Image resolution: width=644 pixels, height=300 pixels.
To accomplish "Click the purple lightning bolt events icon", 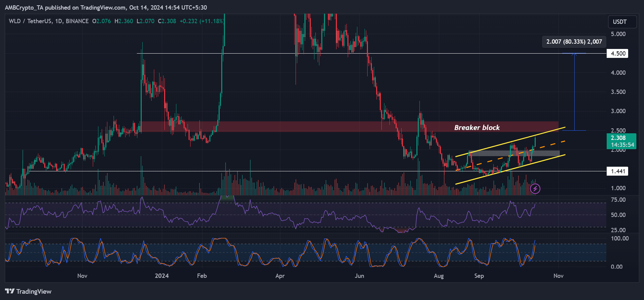I will (x=535, y=189).
